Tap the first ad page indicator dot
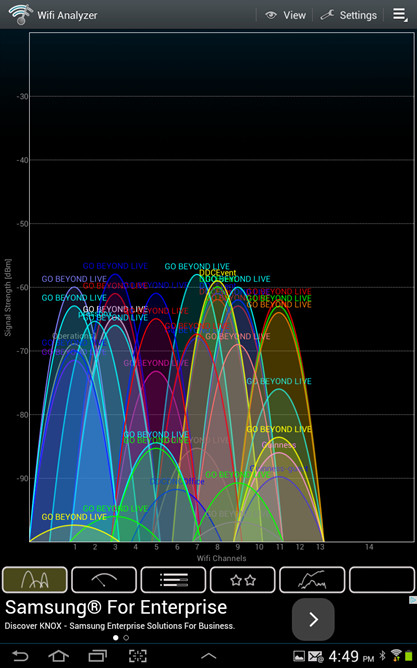 116,638
